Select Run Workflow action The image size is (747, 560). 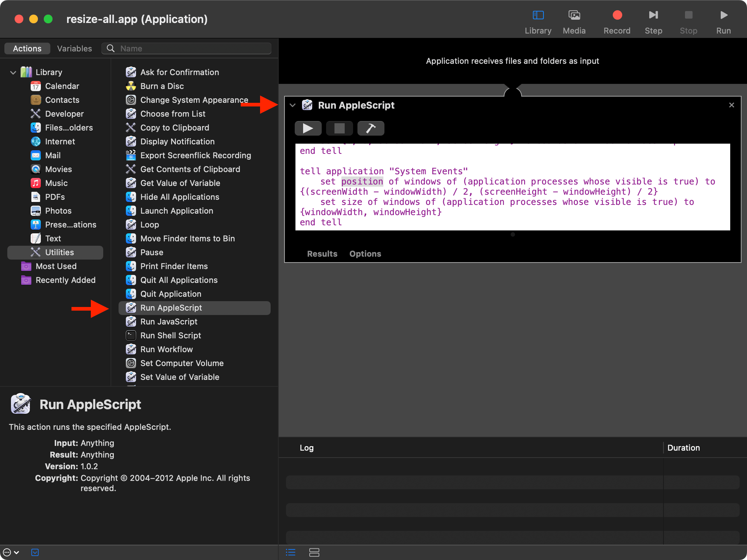(159, 349)
